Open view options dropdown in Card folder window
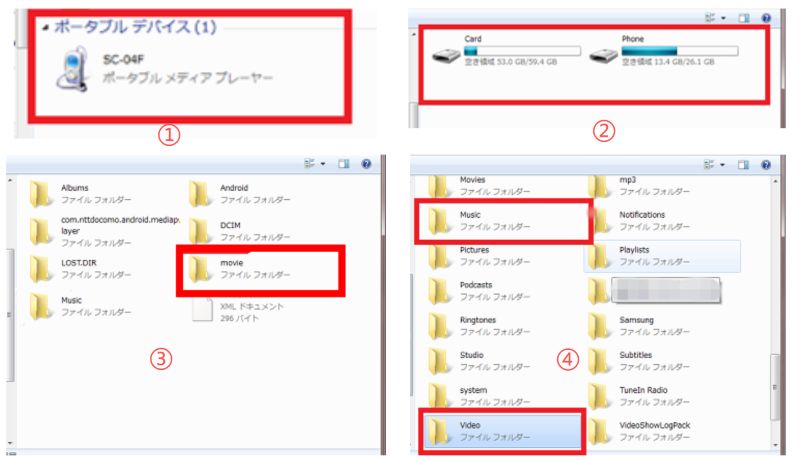800x460 pixels. 323,164
